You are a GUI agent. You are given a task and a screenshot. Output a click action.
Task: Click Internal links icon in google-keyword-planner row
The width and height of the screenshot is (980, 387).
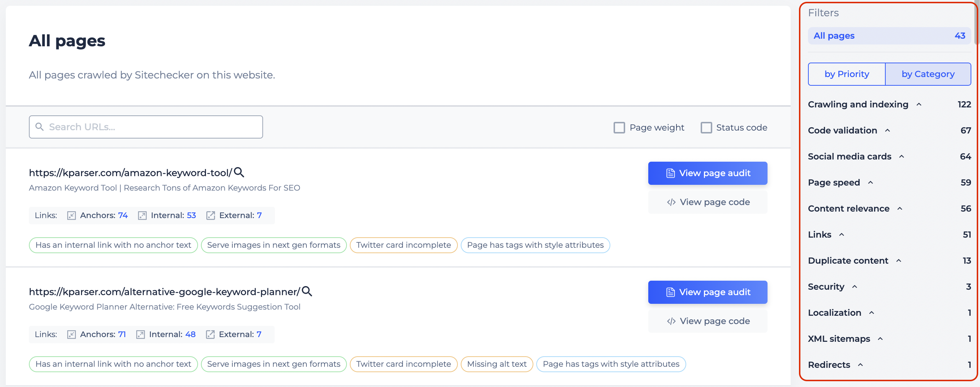click(x=140, y=335)
